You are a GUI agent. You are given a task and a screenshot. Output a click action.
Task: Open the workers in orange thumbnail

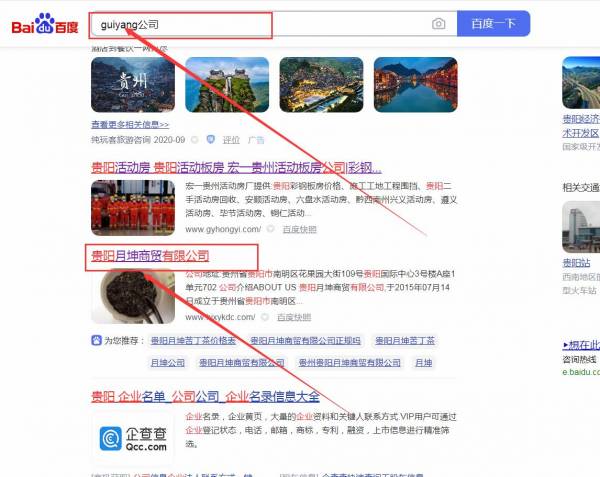click(131, 207)
